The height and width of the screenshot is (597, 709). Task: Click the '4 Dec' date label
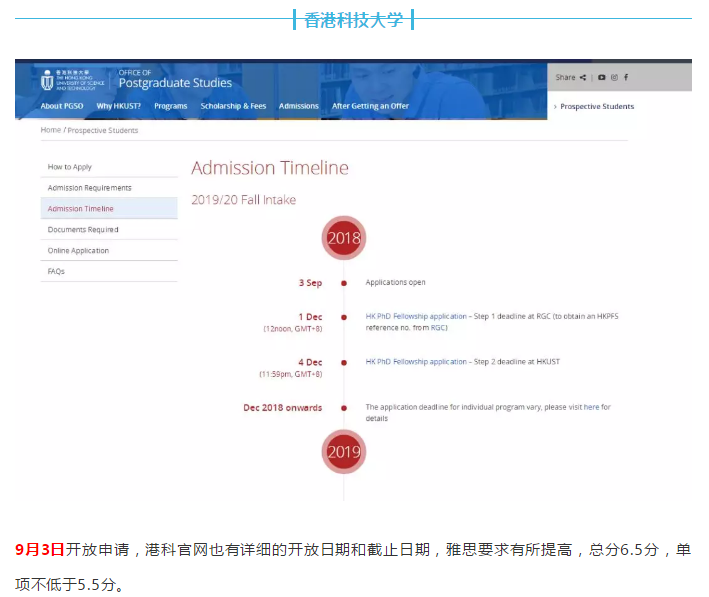[x=310, y=362]
